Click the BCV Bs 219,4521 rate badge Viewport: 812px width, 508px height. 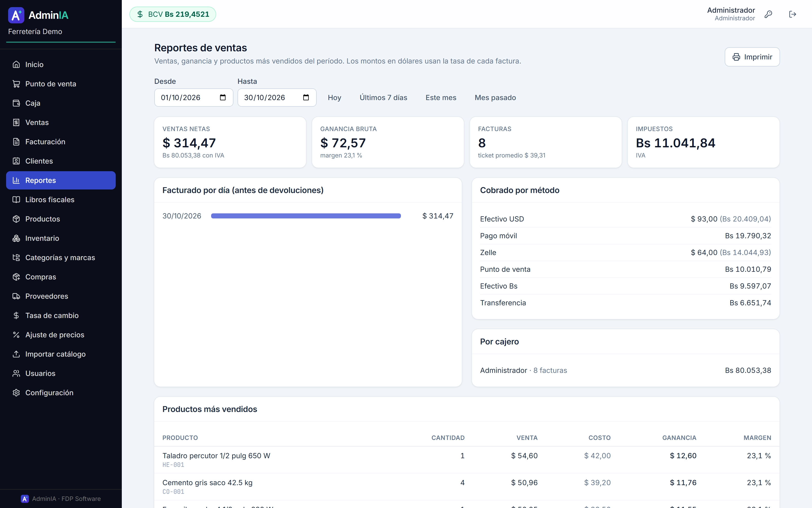pyautogui.click(x=173, y=14)
